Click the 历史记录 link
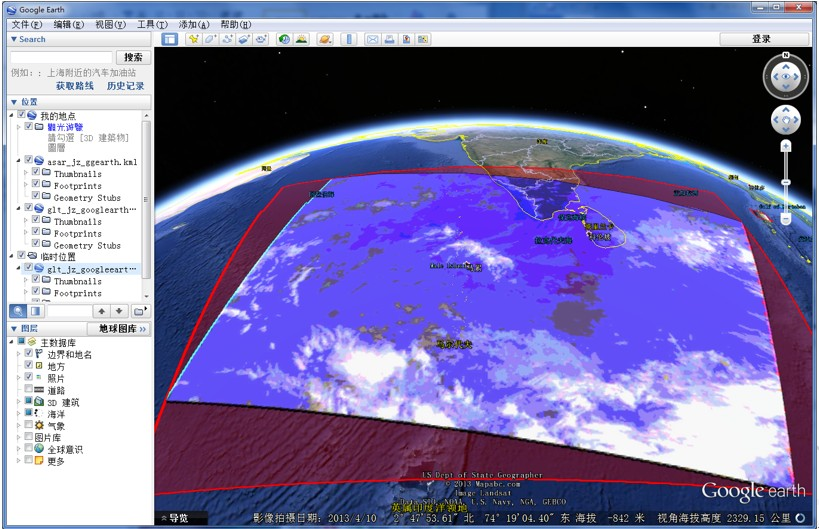Image resolution: width=819 pixels, height=529 pixels. click(125, 86)
